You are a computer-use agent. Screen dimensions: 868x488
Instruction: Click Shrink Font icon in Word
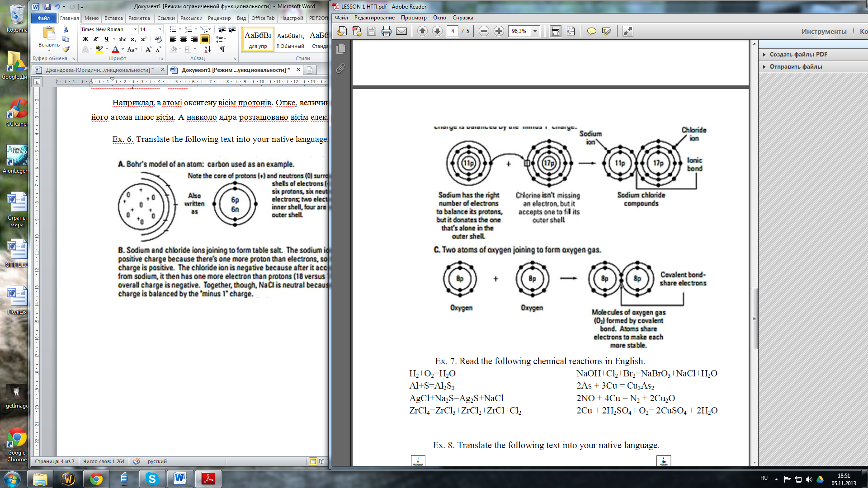[158, 49]
